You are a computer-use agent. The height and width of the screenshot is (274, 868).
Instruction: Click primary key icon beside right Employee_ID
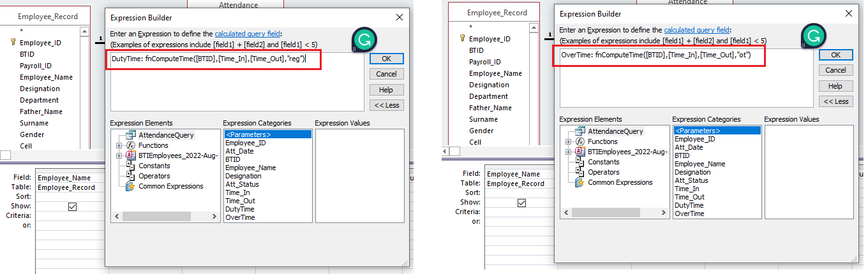pos(462,39)
